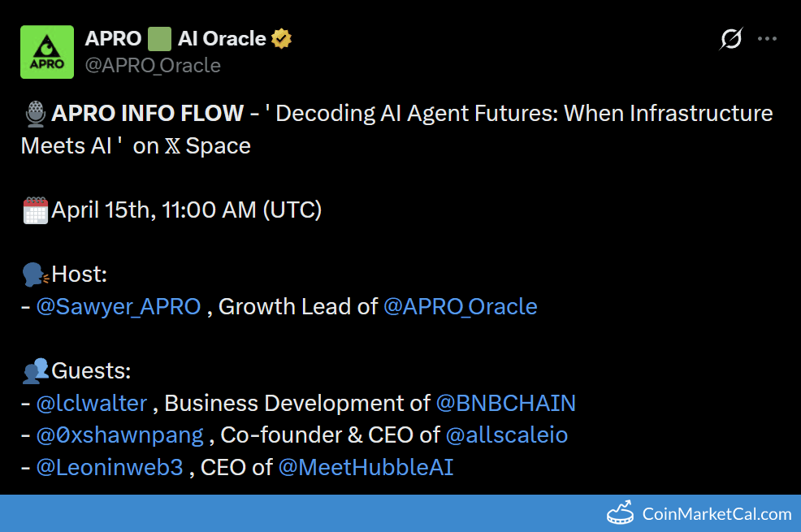Click the gold verified badge
Screen dimensions: 801x532
(x=282, y=38)
